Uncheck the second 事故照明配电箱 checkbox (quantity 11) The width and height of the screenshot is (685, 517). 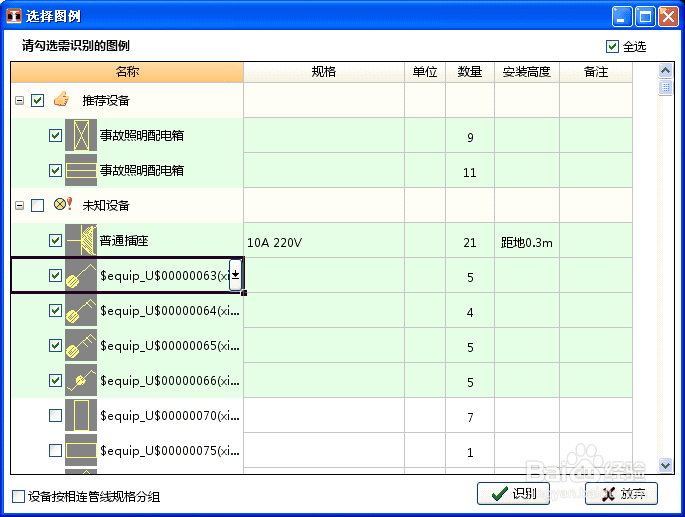coord(55,170)
